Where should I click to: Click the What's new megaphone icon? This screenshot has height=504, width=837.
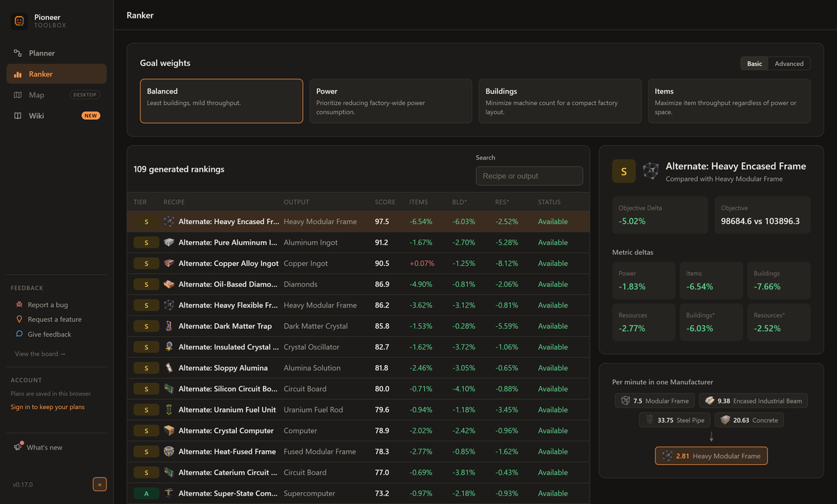coord(18,447)
